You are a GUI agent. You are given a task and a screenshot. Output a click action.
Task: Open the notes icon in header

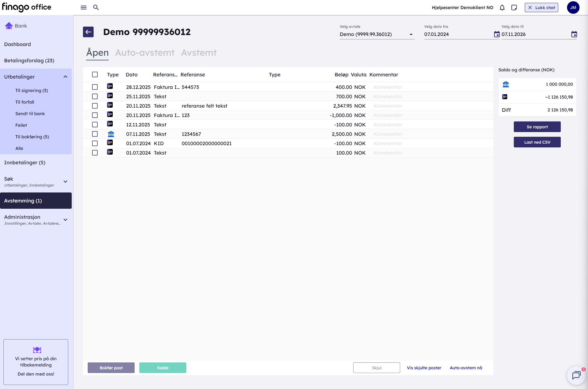click(x=514, y=8)
